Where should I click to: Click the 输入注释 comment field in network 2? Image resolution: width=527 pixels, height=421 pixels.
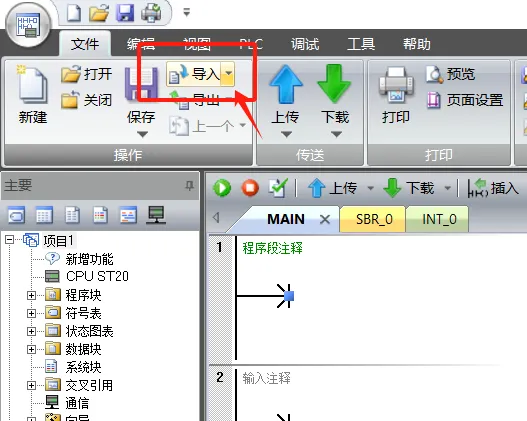(x=267, y=378)
